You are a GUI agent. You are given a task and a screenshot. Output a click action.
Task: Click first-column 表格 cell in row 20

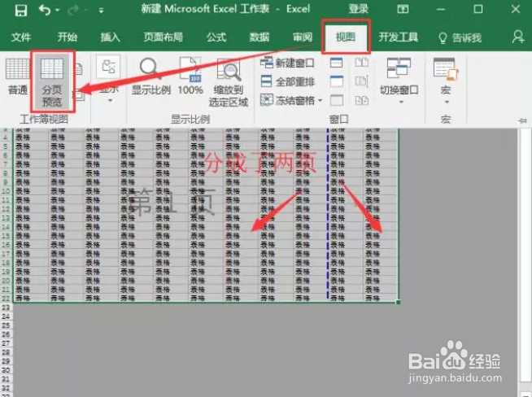tap(31, 281)
